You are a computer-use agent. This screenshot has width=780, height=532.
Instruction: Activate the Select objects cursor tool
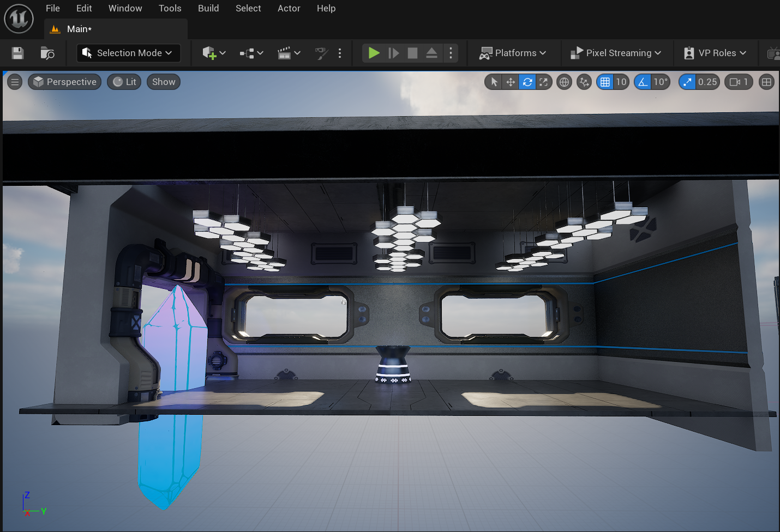tap(494, 82)
